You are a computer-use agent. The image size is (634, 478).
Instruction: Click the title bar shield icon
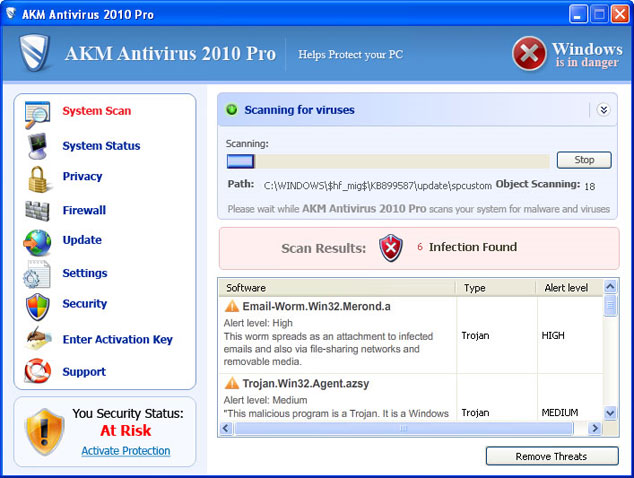[11, 13]
